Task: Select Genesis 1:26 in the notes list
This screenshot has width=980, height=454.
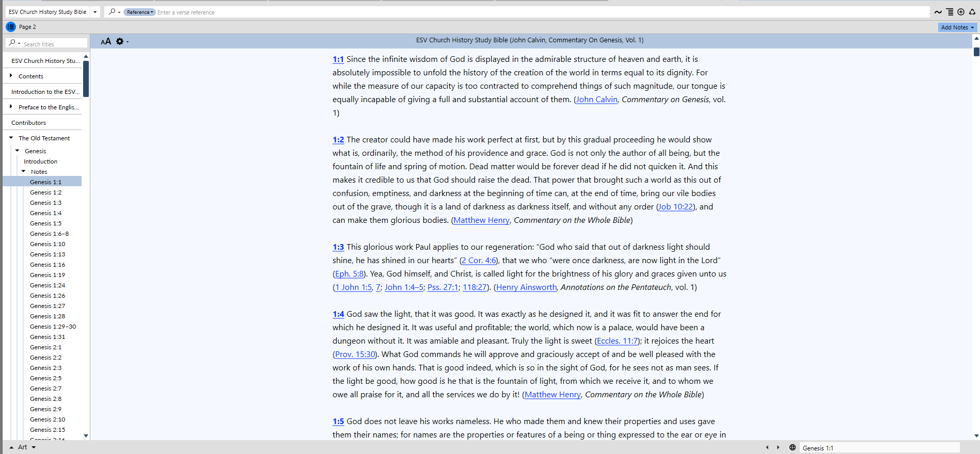Action: pyautogui.click(x=48, y=296)
